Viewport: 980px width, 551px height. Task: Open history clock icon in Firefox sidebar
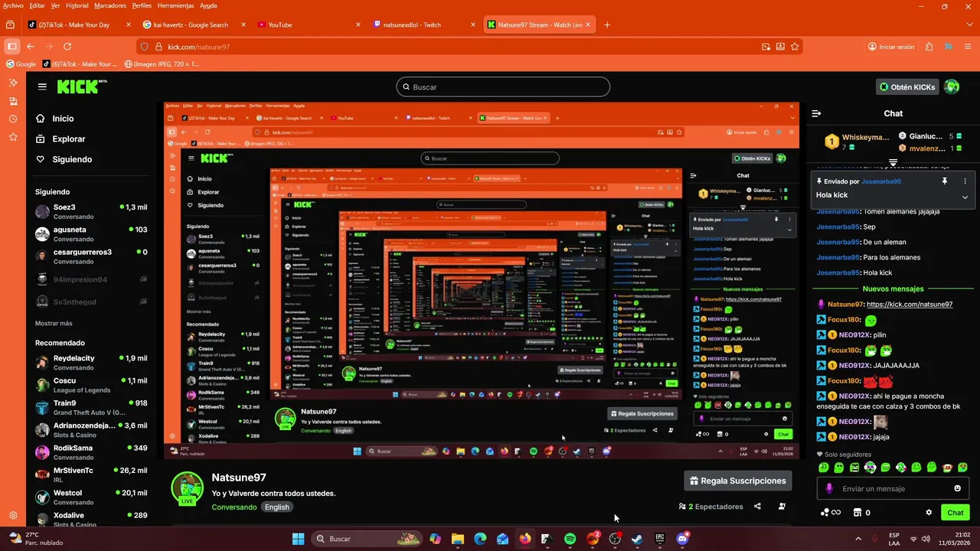[13, 119]
